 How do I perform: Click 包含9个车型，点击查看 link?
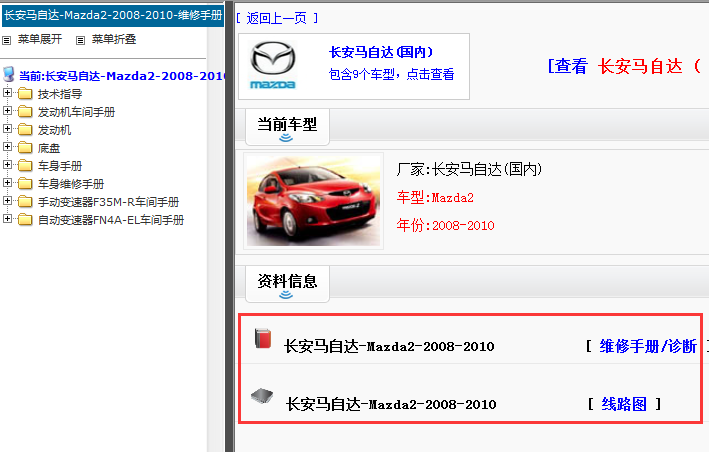391,74
